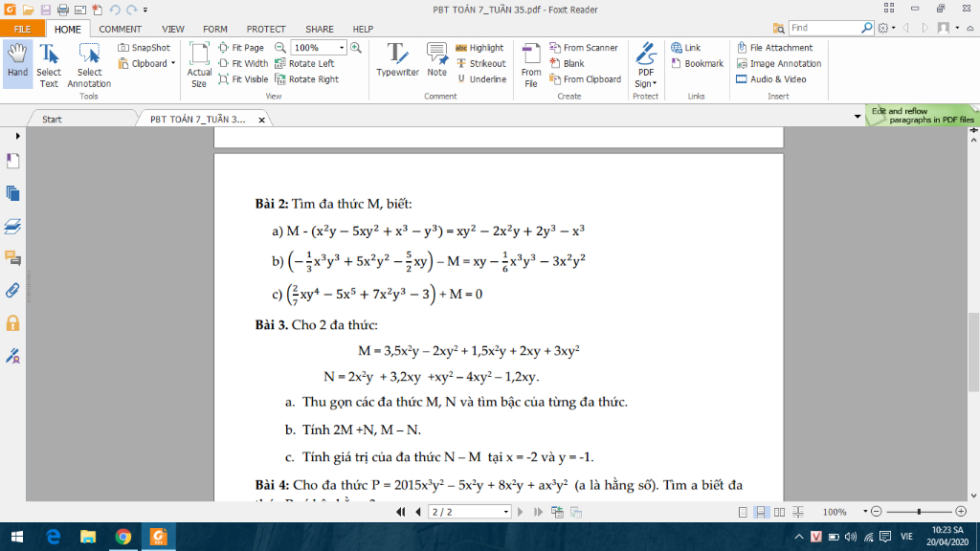This screenshot has height=551, width=980.
Task: Choose the Highlight tool
Action: pyautogui.click(x=479, y=48)
